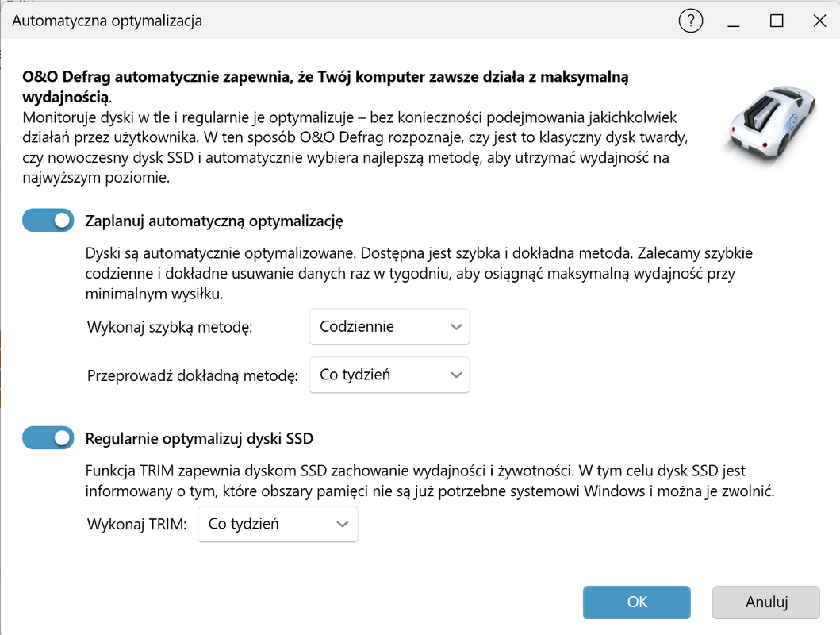Screen dimensions: 840x635
Task: Confirm settings with the OK button
Action: pyautogui.click(x=637, y=602)
